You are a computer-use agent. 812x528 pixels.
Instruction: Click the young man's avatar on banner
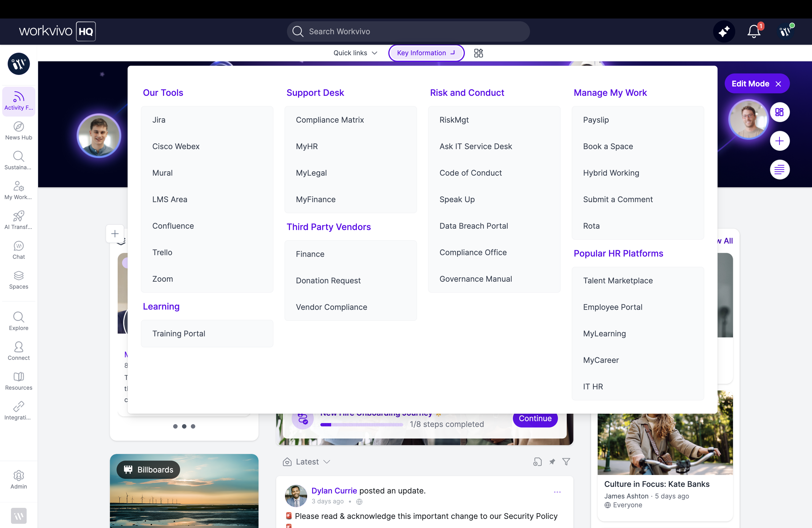coord(99,136)
